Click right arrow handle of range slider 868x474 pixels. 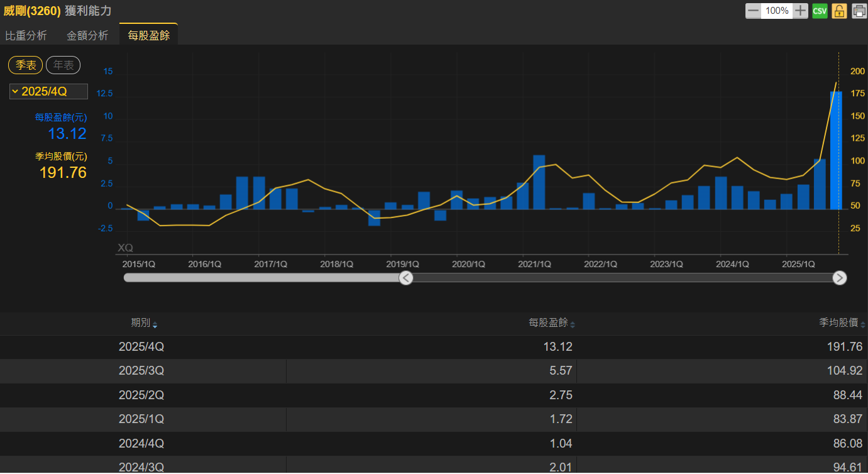[839, 278]
